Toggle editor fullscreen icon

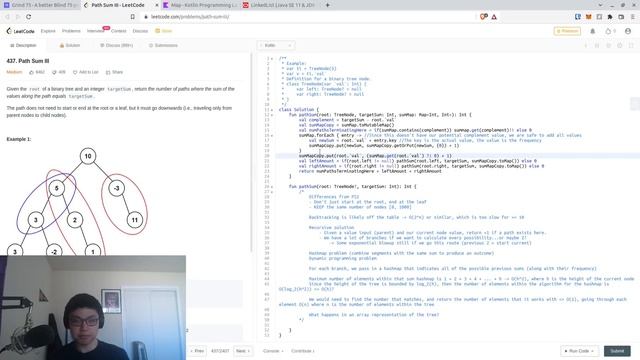(x=631, y=45)
